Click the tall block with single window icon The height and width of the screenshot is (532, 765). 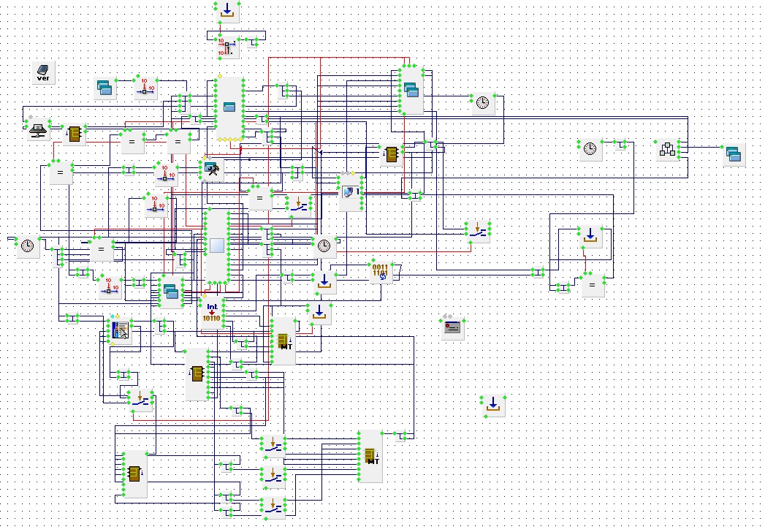[x=229, y=108]
